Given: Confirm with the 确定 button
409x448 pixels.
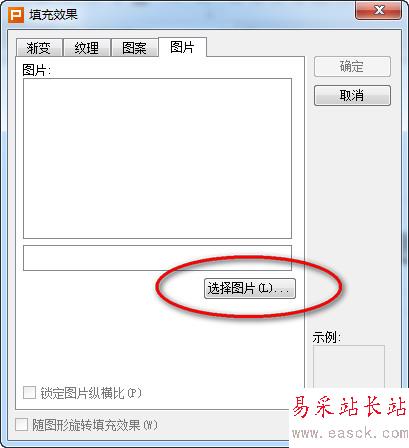Looking at the screenshot, I should pos(352,67).
